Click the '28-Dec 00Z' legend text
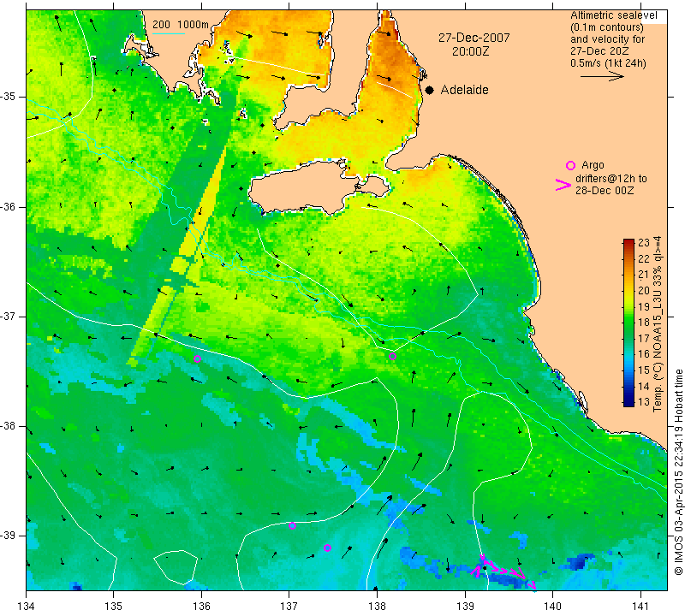This screenshot has height=616, width=685. (605, 190)
